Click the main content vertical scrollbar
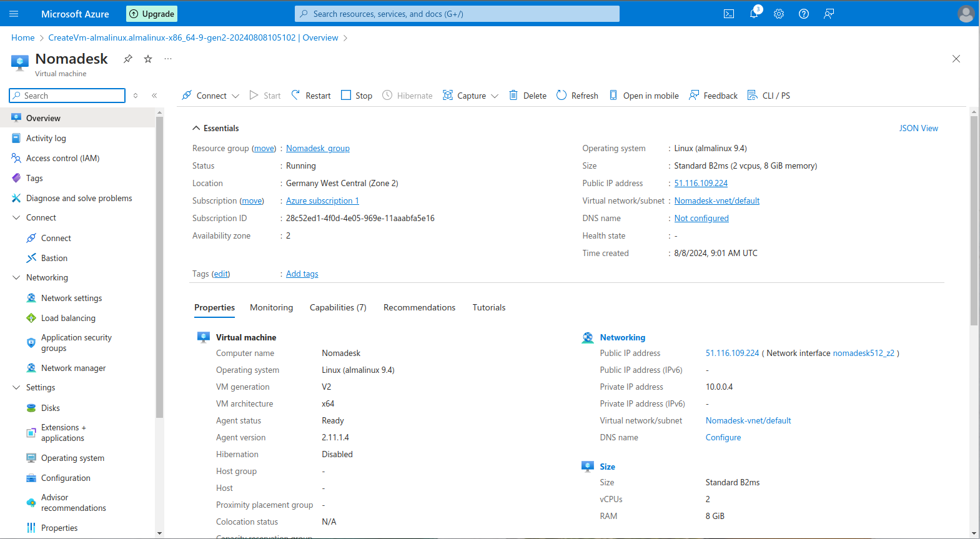 [x=974, y=220]
